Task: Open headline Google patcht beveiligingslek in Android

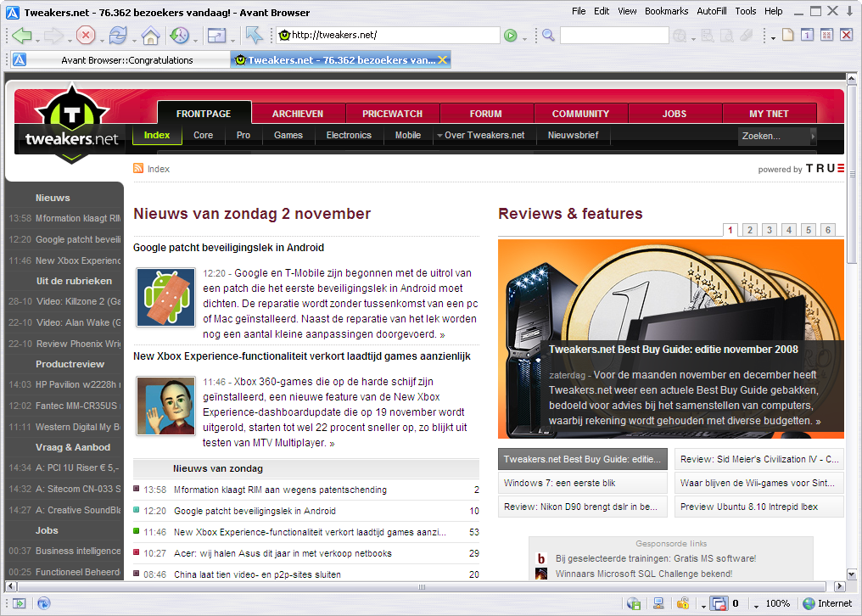Action: tap(228, 248)
